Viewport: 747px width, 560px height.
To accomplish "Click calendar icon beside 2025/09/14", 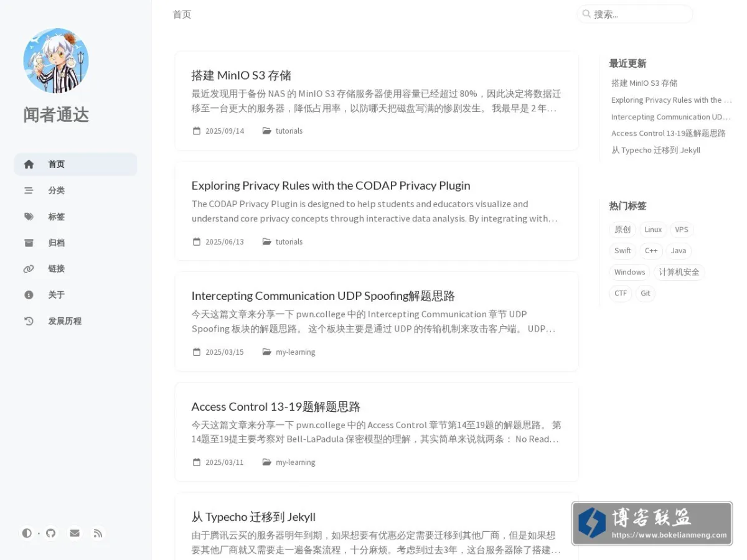I will point(197,131).
